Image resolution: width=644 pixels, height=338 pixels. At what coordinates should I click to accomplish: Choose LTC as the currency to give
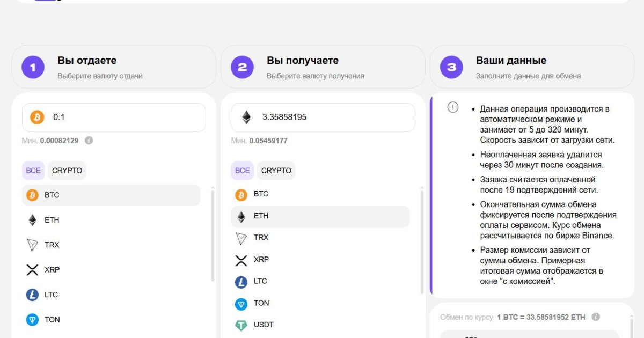pyautogui.click(x=111, y=295)
